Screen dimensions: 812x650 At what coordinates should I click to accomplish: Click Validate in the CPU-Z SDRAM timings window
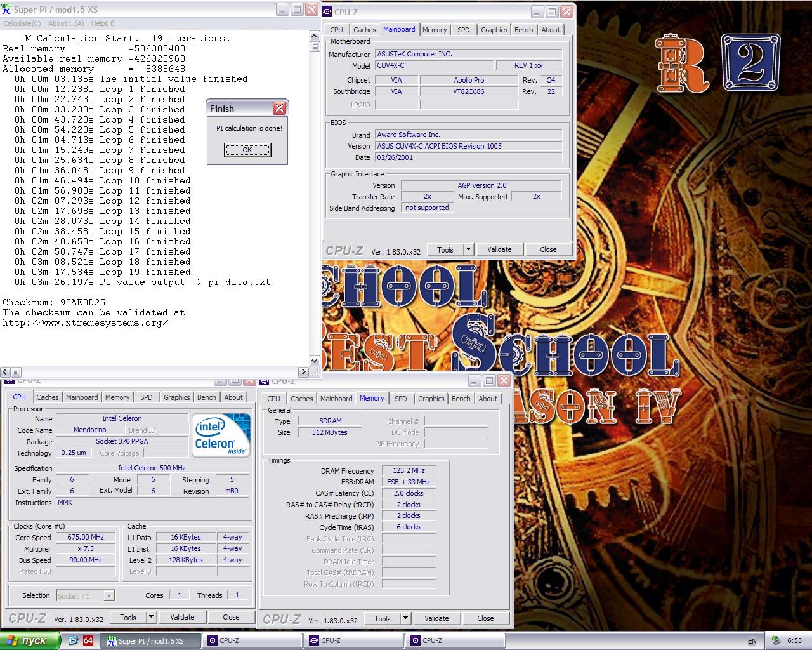pyautogui.click(x=436, y=619)
